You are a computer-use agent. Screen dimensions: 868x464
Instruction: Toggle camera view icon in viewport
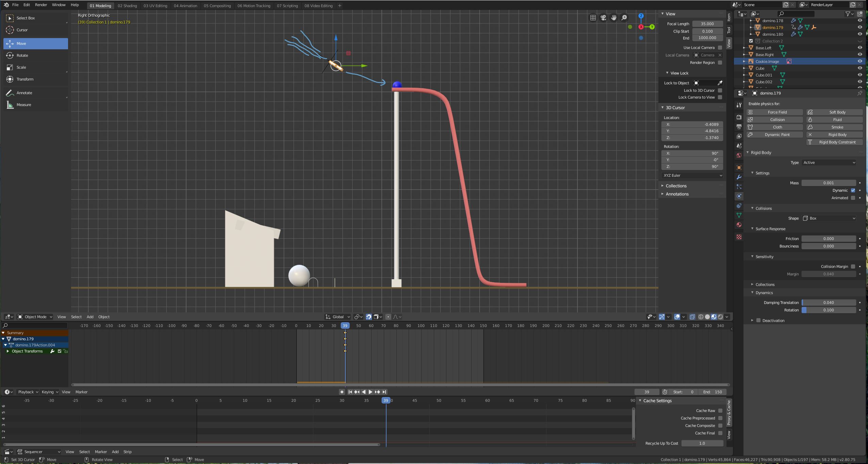click(x=603, y=18)
